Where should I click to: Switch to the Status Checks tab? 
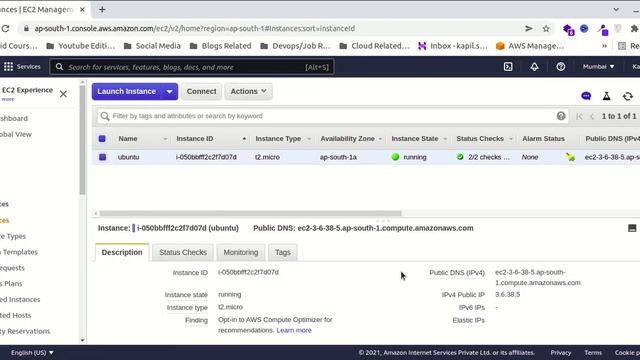(183, 252)
